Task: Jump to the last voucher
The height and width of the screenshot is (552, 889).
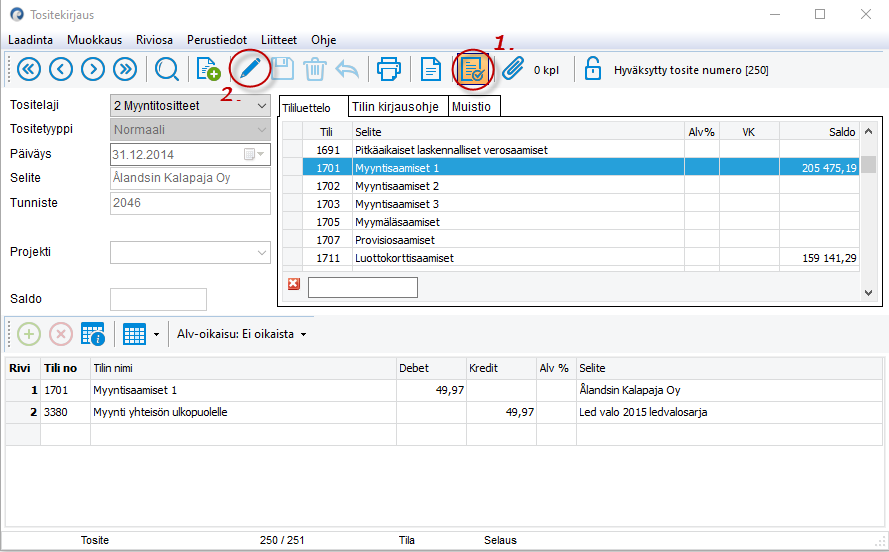Action: click(125, 70)
